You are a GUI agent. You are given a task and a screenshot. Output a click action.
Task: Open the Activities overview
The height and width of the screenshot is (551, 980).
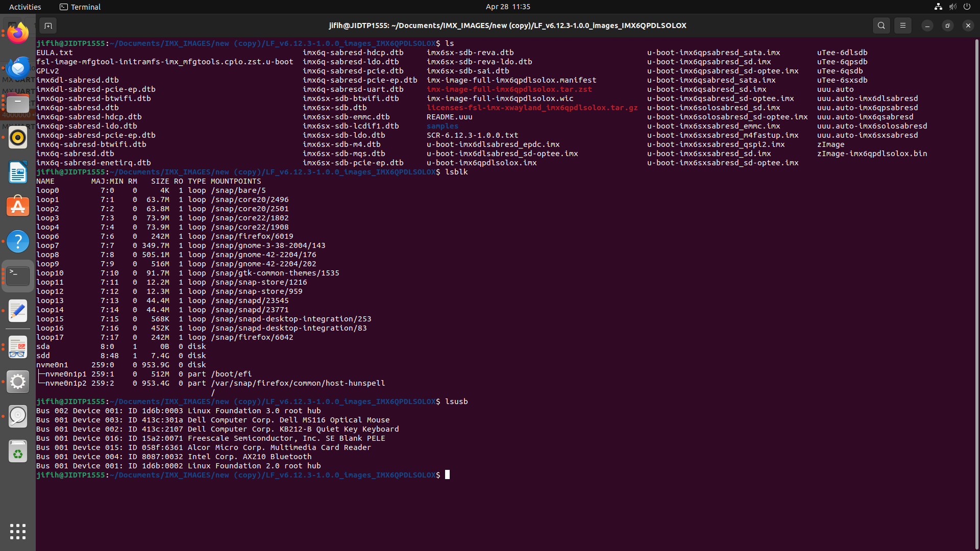(x=25, y=7)
